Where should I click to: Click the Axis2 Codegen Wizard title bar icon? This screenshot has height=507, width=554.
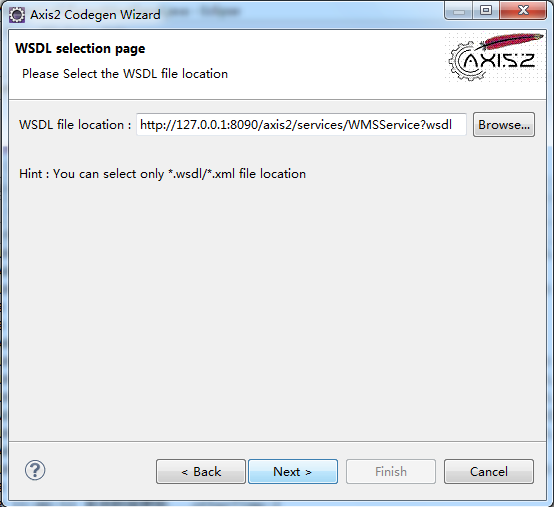(x=17, y=15)
